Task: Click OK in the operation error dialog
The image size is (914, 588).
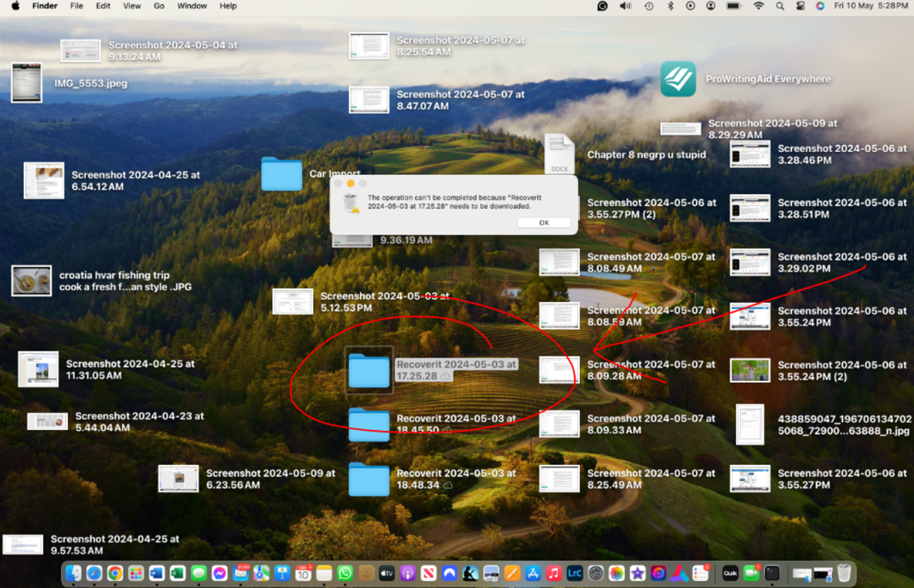Action: 543,223
